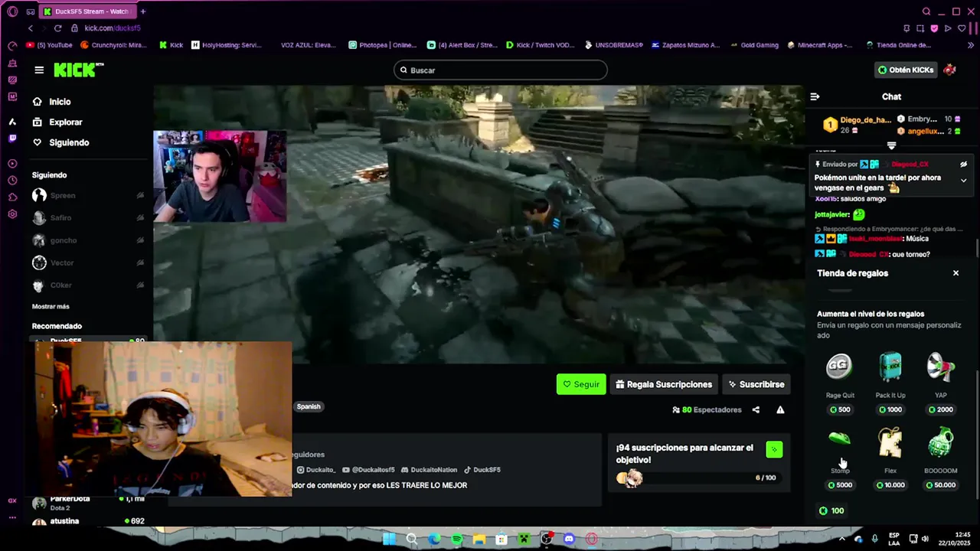Select the Pack It Up gift
Screen dimensions: 980x551
pyautogui.click(x=890, y=382)
